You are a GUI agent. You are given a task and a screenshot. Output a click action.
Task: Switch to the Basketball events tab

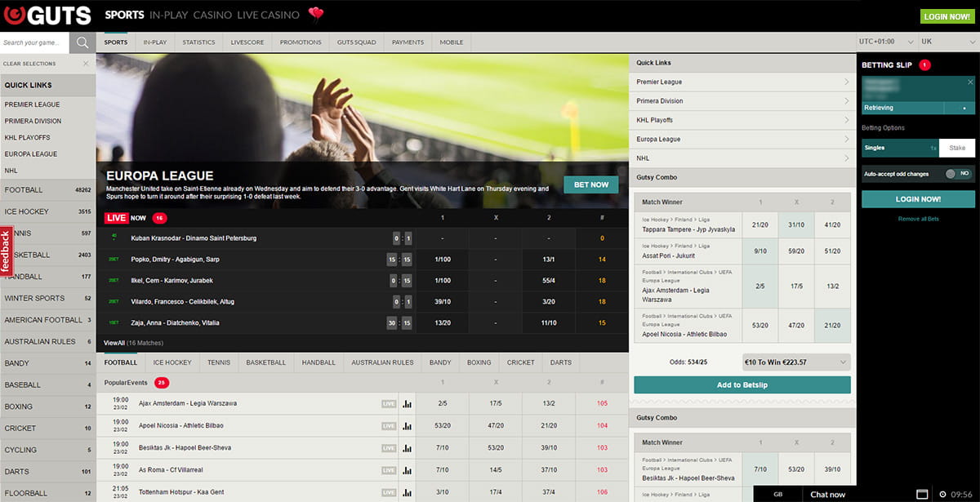[266, 362]
